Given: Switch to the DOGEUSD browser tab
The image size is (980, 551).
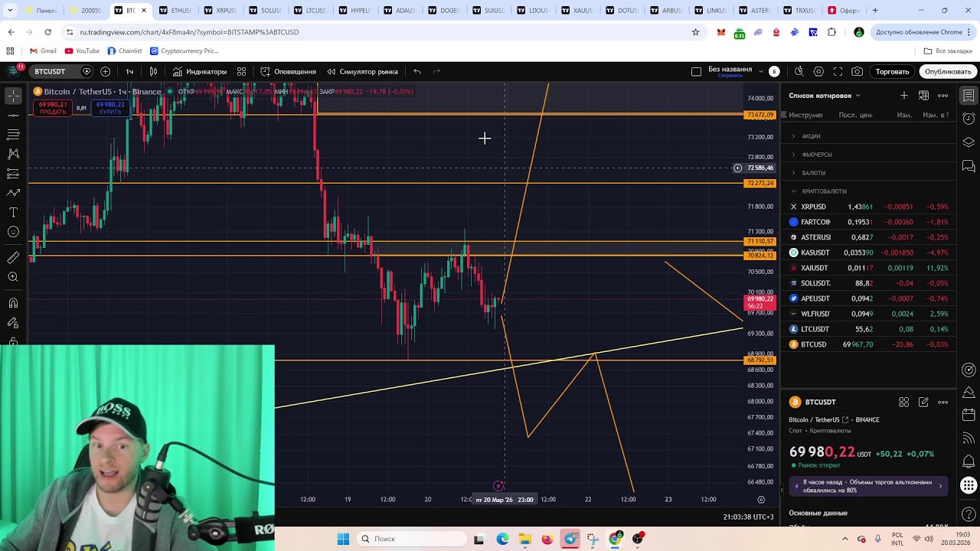Looking at the screenshot, I should 444,11.
